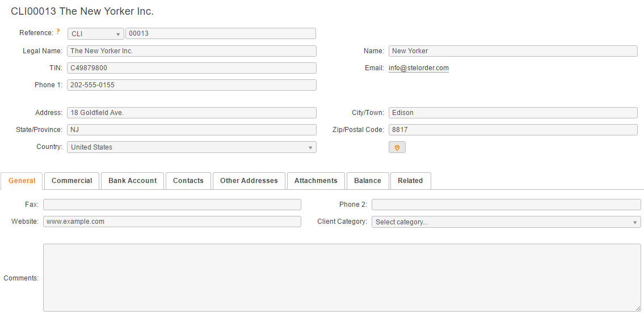644x319 pixels.
Task: Open the Attachments tab
Action: pos(316,181)
